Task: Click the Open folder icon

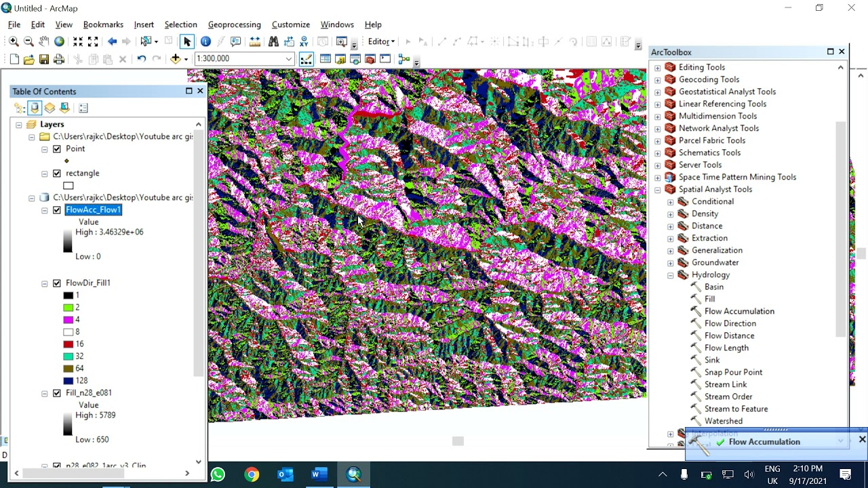Action: [28, 59]
